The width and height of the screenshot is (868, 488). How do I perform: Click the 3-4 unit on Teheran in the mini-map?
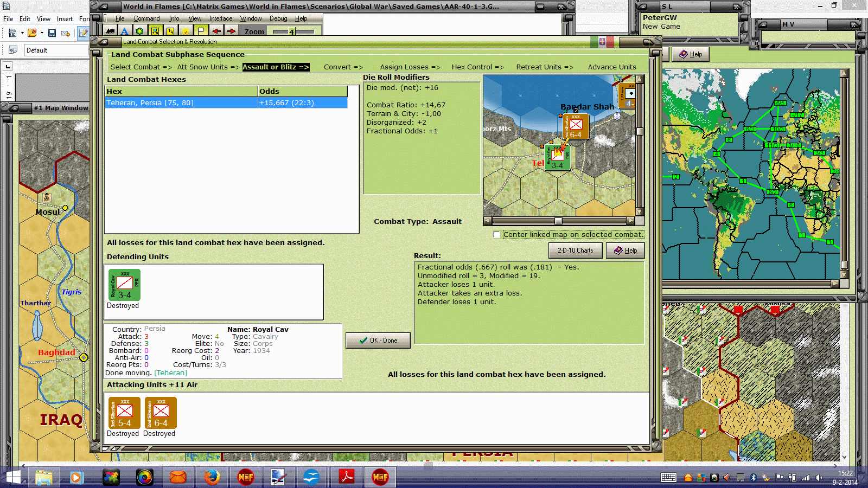(557, 158)
